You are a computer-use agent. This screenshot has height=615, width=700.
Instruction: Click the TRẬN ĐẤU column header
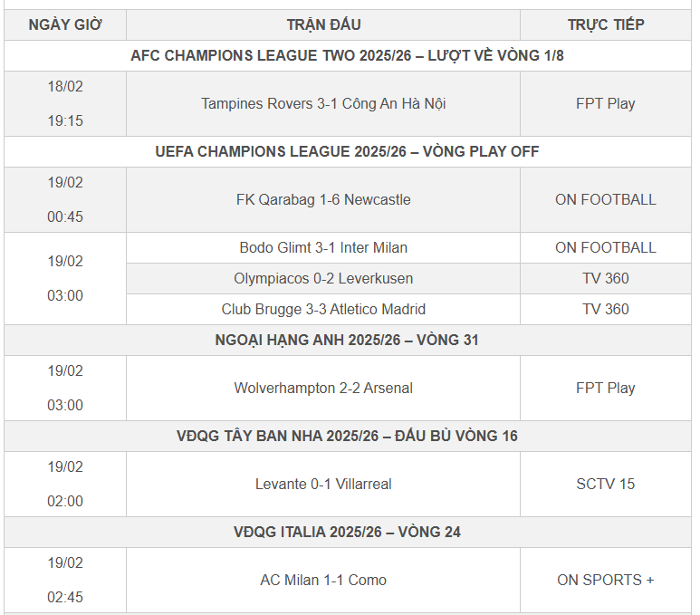pyautogui.click(x=323, y=24)
